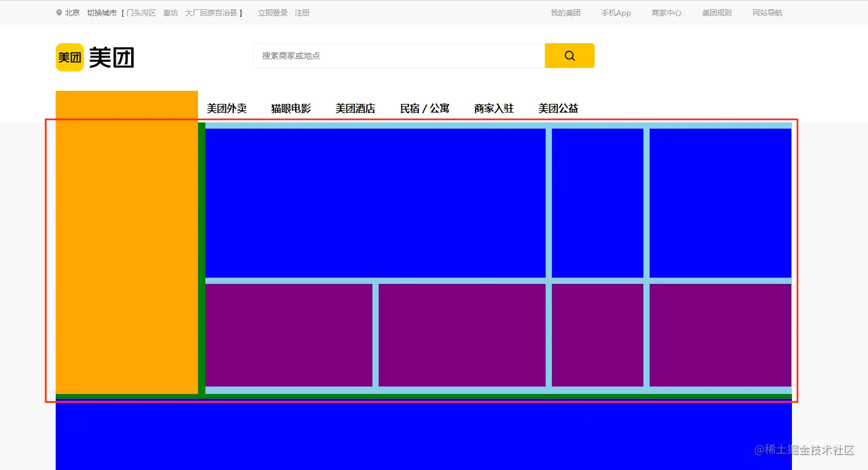Open 美团规则 in the top bar
The height and width of the screenshot is (470, 868).
point(717,13)
